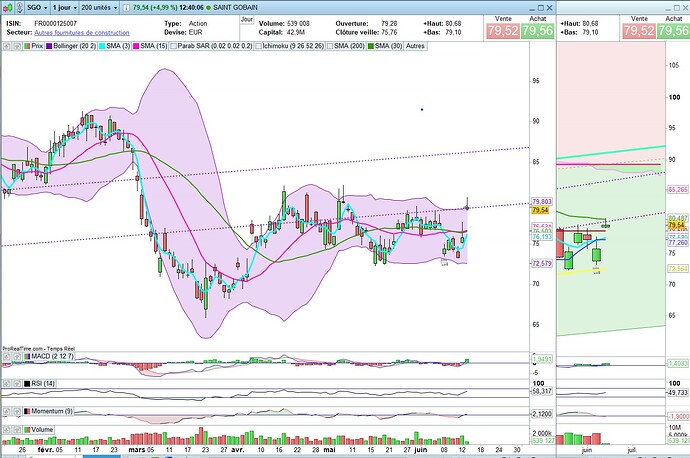Click the mars month label on time axis
This screenshot has width=690, height=458.
click(136, 450)
